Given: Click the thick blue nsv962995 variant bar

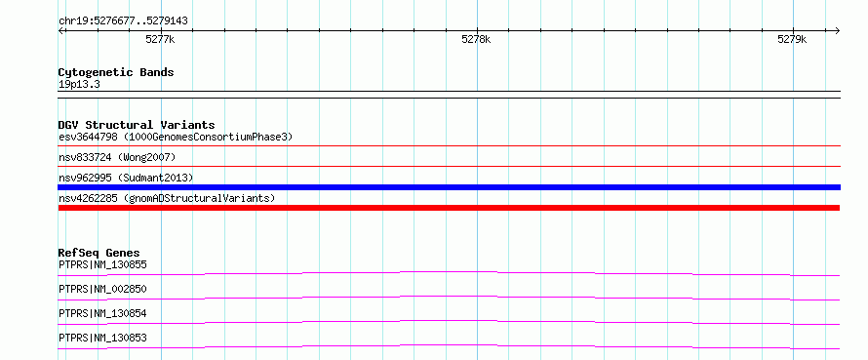Looking at the screenshot, I should click(449, 187).
